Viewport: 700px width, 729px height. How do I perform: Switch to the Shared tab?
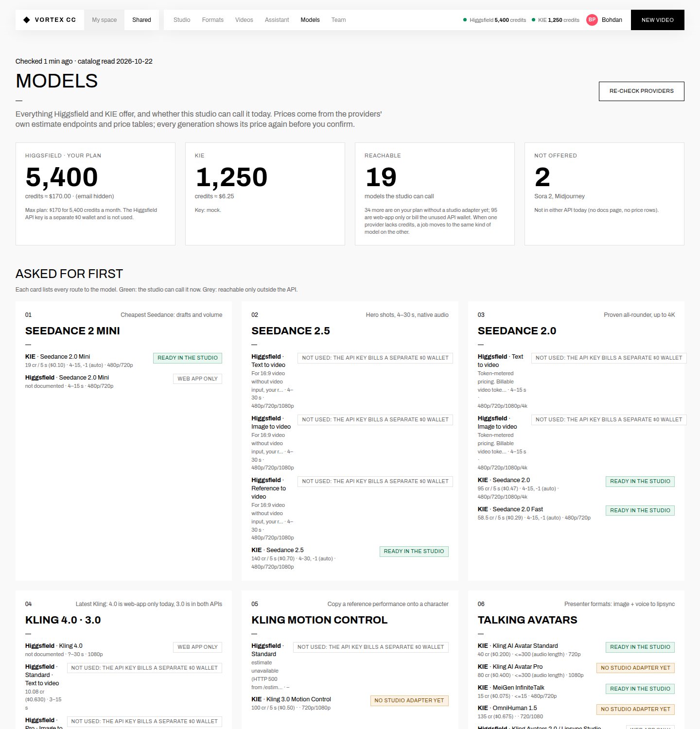141,20
